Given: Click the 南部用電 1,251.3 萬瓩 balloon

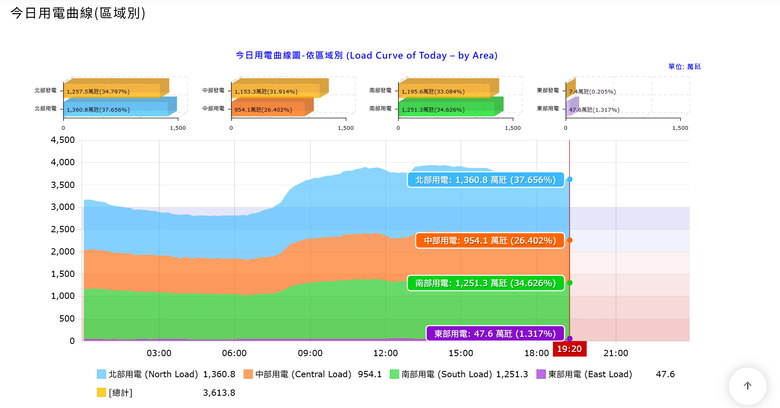Looking at the screenshot, I should 486,283.
